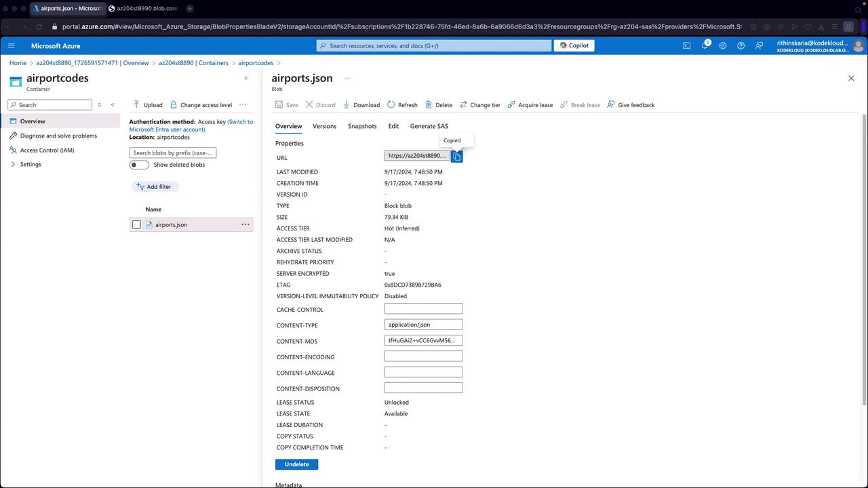Switch to the Snapshots tab
868x488 pixels.
[x=362, y=126]
